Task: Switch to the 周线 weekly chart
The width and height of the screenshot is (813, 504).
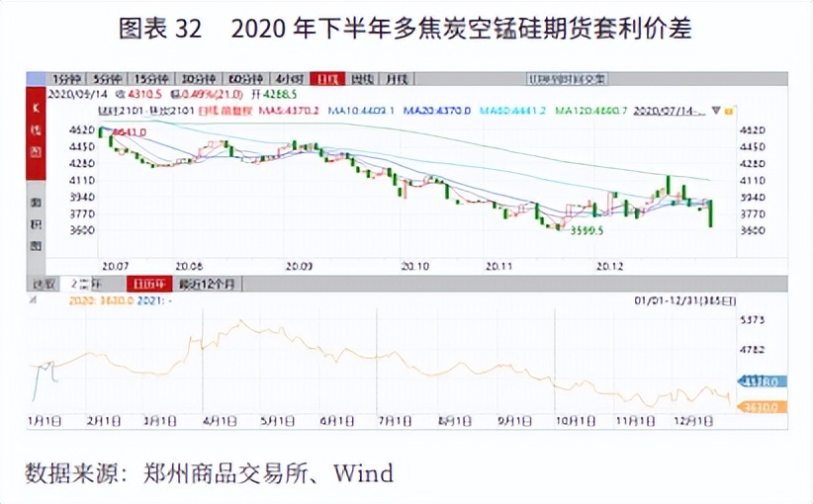Action: [x=362, y=78]
